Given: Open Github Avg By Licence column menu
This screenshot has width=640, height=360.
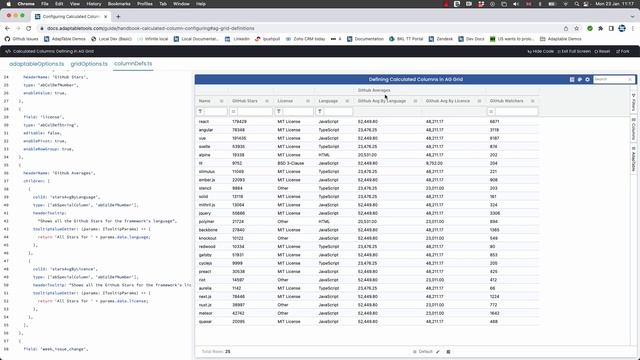Looking at the screenshot, I should pos(479,101).
